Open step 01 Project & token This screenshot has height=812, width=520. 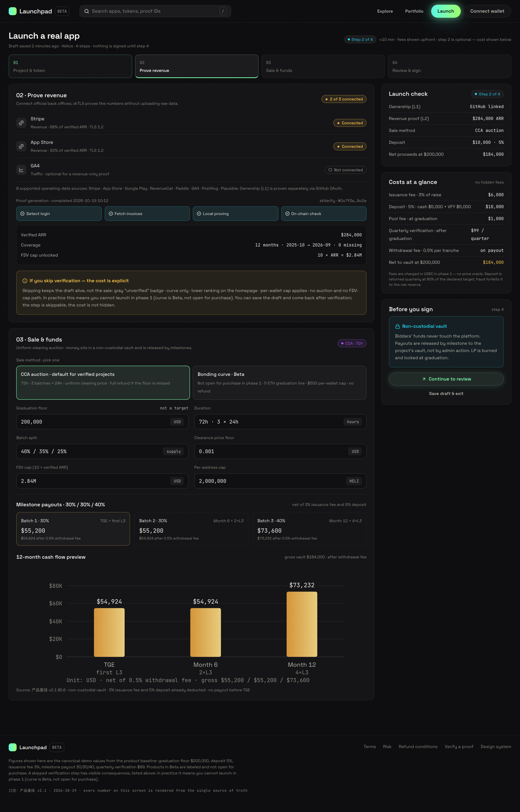pyautogui.click(x=70, y=66)
